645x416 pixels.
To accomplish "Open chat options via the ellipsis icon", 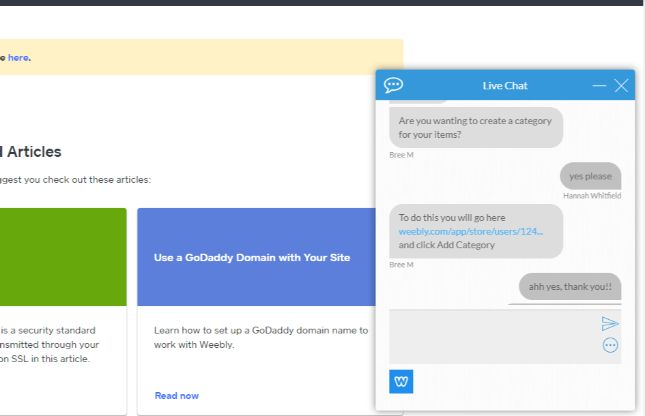I will (x=610, y=345).
